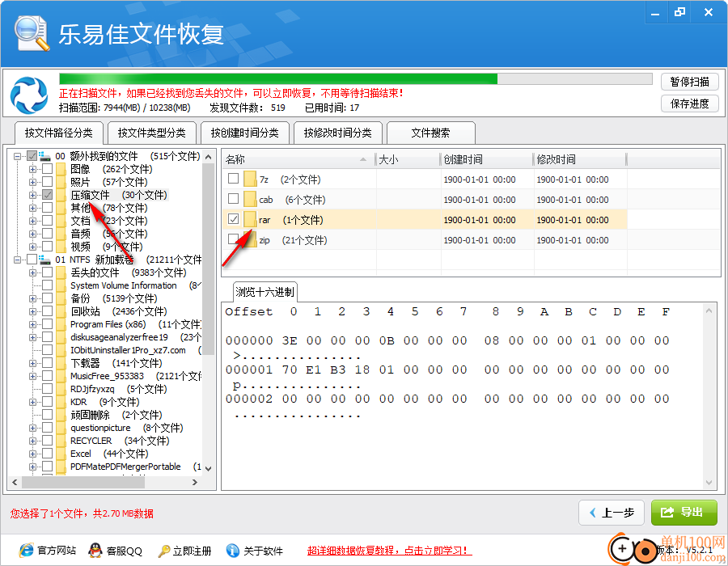728x566 pixels.
Task: Expand the 丢失的文件 tree node
Action: (32, 272)
